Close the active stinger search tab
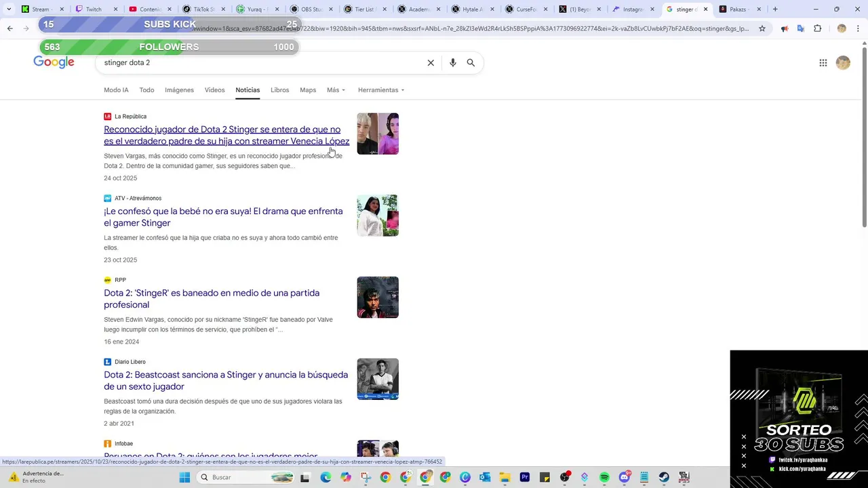Image resolution: width=868 pixels, height=488 pixels. (x=705, y=9)
